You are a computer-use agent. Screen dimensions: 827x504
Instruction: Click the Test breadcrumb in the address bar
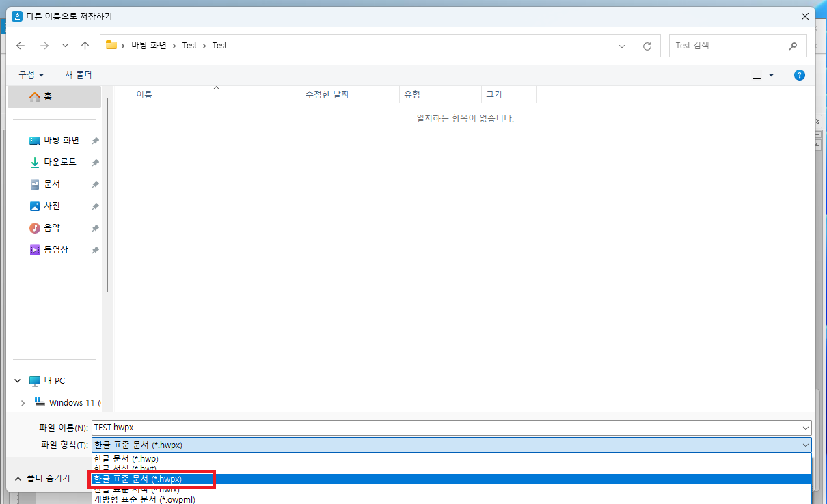click(x=189, y=45)
